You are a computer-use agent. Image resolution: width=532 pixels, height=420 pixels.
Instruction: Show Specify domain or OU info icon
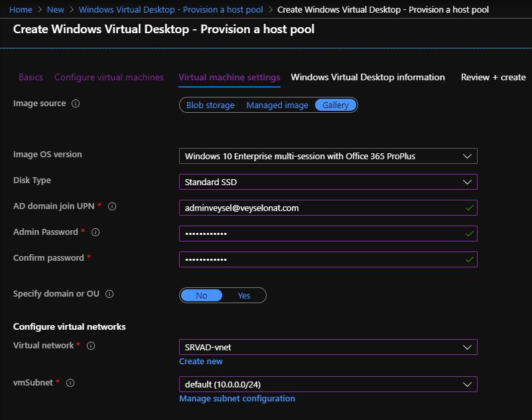[109, 294]
